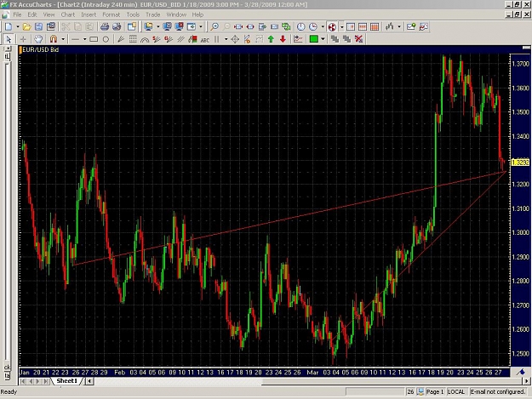
Task: Open dropdown next to New document icon
Action: point(17,26)
